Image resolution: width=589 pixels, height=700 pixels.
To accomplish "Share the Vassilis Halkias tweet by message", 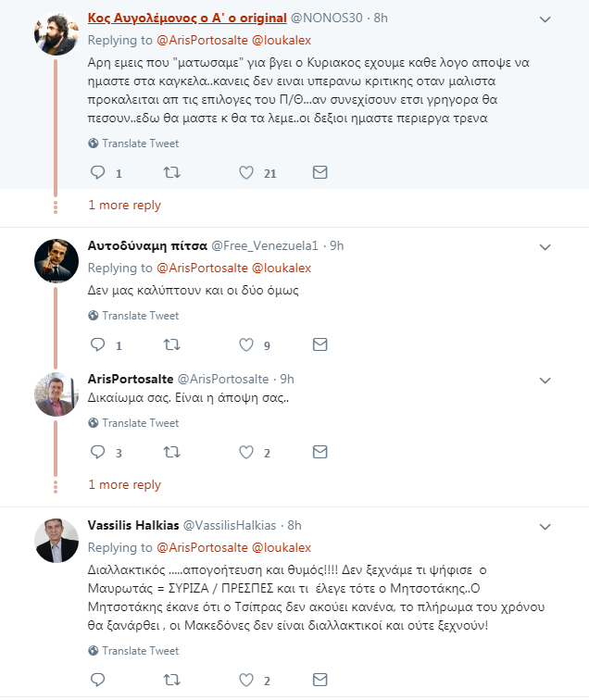I will [x=320, y=680].
